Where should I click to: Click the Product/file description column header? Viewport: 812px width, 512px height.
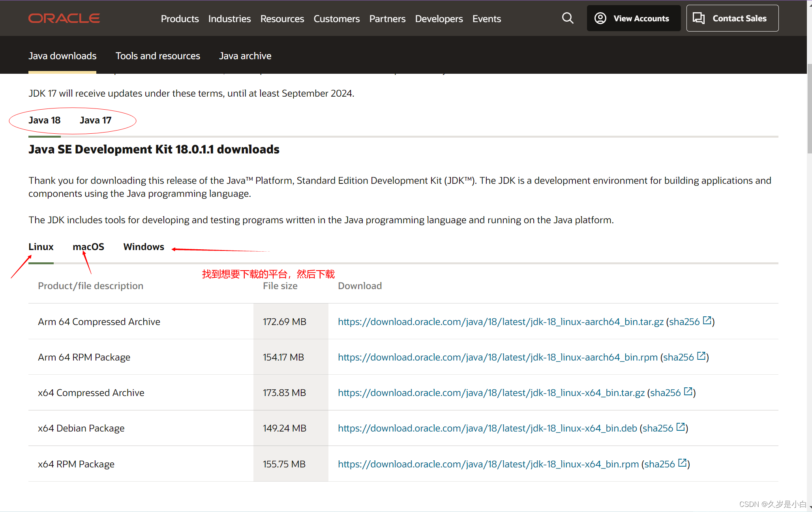pos(91,286)
